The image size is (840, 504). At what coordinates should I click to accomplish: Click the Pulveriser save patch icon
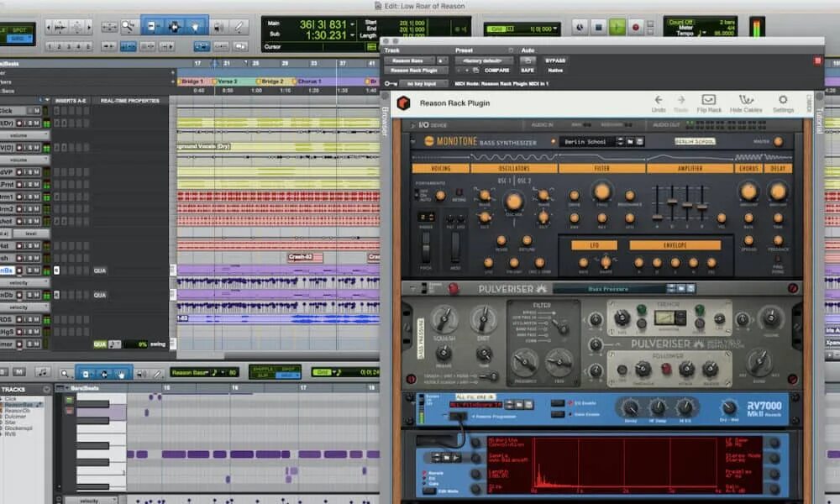[x=690, y=288]
